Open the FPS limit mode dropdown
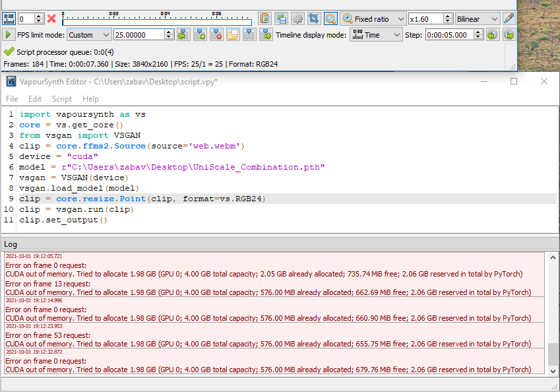560x392 pixels. pos(88,35)
